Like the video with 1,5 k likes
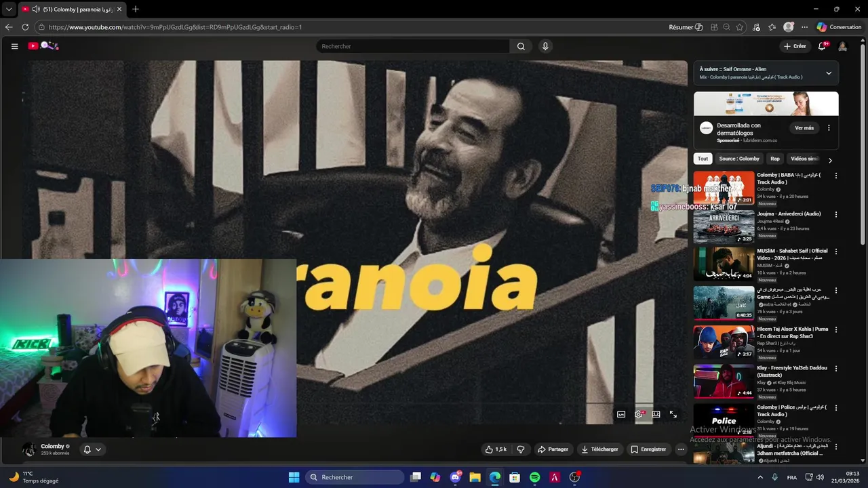Screen dimensions: 868x488 coord(496,449)
